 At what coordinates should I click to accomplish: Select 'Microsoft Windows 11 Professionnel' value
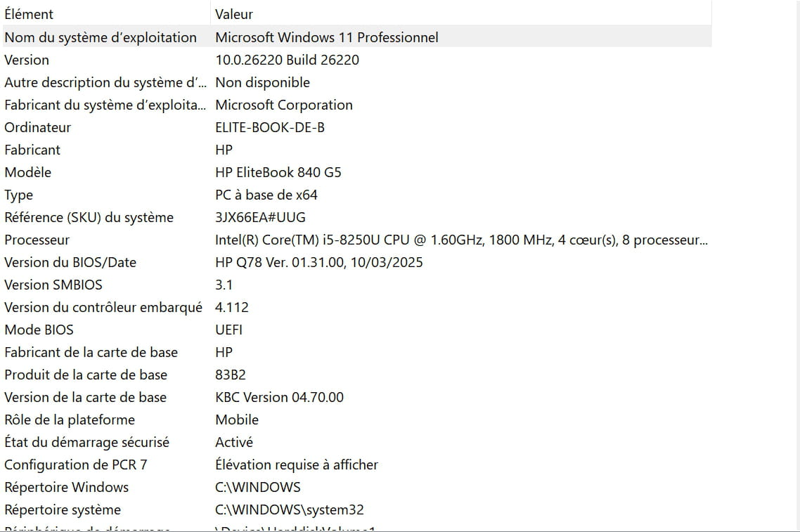(x=326, y=37)
